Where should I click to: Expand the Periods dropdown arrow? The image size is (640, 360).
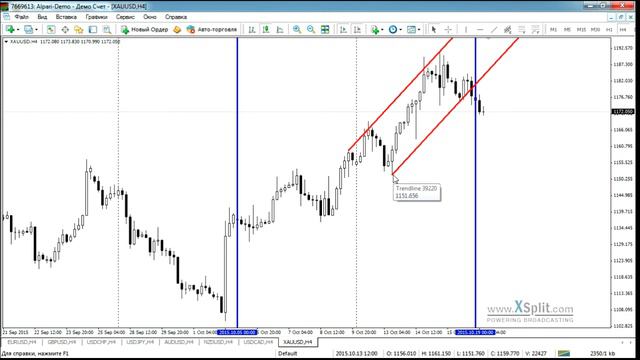[400, 29]
